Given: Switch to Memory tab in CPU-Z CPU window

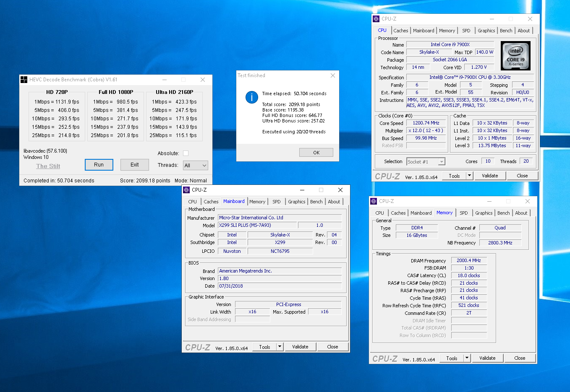Looking at the screenshot, I should point(447,31).
